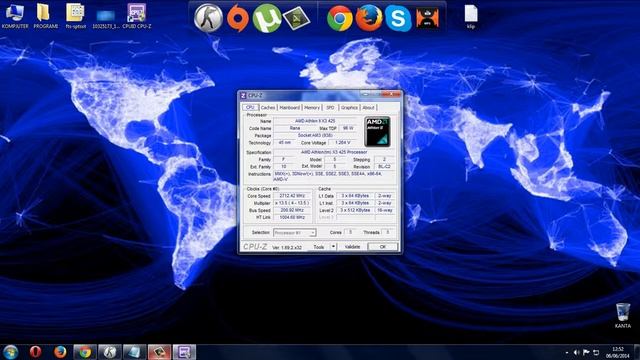Open the KANTA recycle bin
This screenshot has height=360, width=640.
pyautogui.click(x=622, y=316)
